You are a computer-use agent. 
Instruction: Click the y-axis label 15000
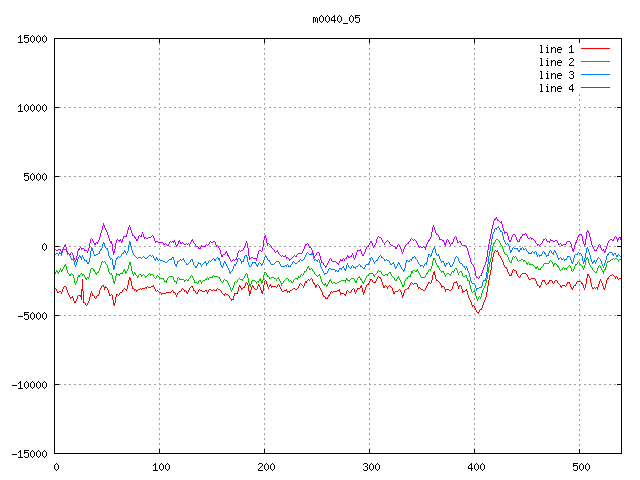click(32, 39)
